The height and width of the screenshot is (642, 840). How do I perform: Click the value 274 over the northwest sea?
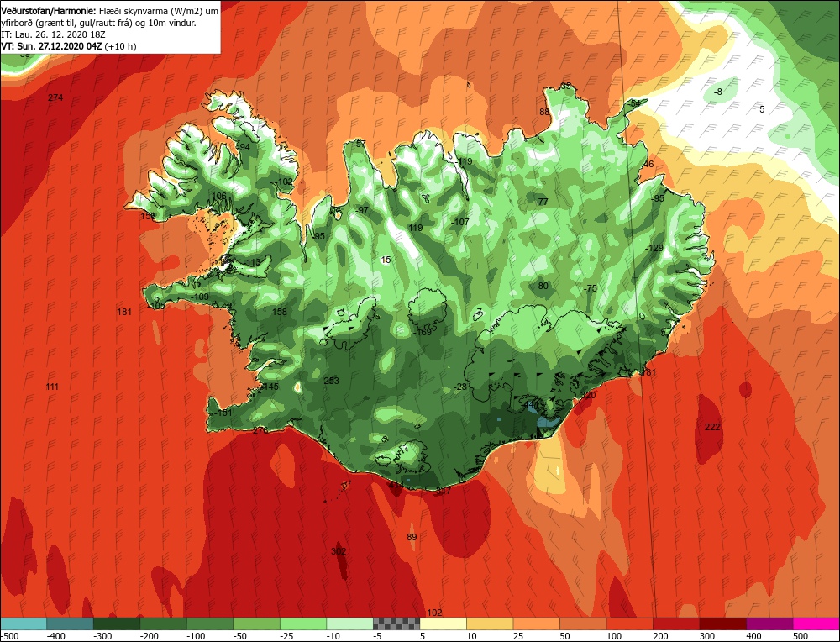(x=55, y=97)
